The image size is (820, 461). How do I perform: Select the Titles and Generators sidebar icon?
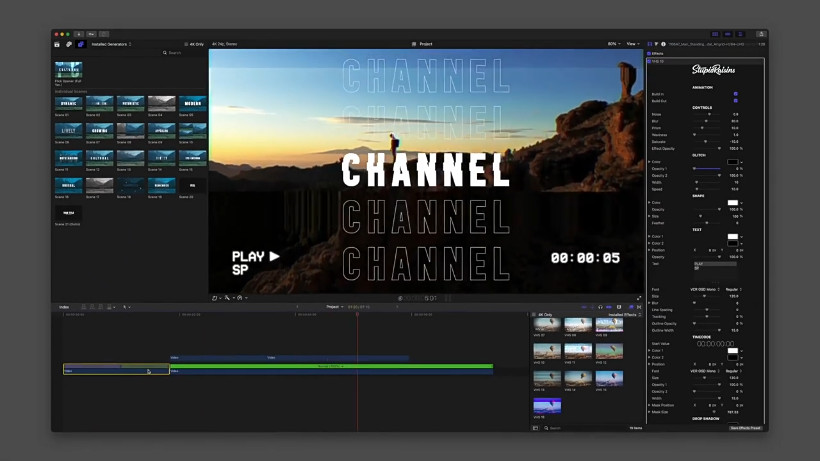[81, 44]
